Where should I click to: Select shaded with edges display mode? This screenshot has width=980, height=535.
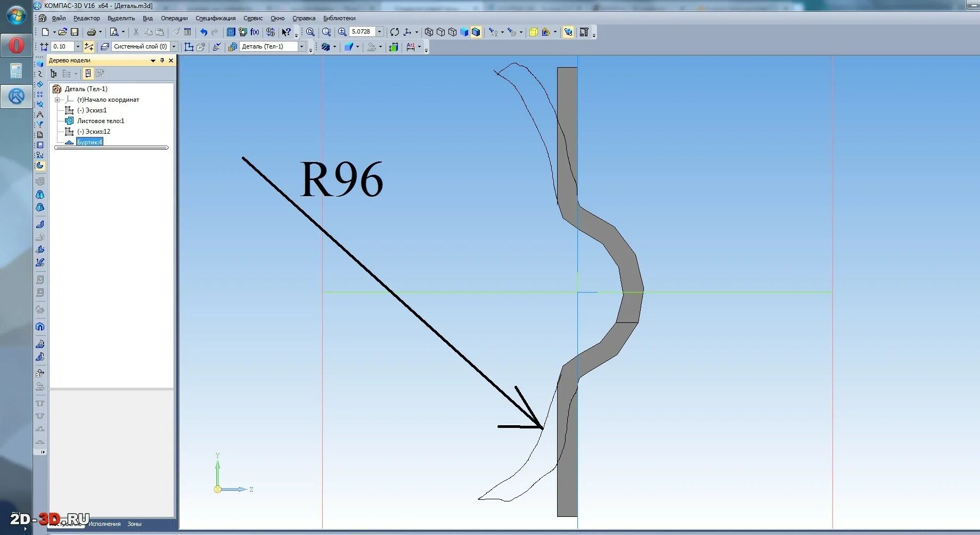(476, 32)
